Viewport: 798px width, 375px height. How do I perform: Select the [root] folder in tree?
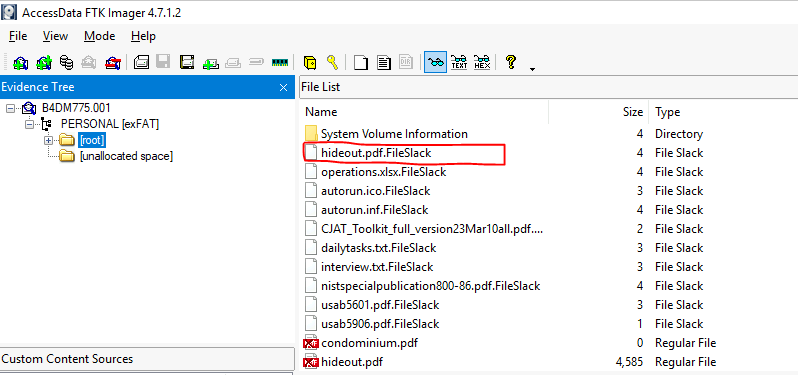pos(92,140)
